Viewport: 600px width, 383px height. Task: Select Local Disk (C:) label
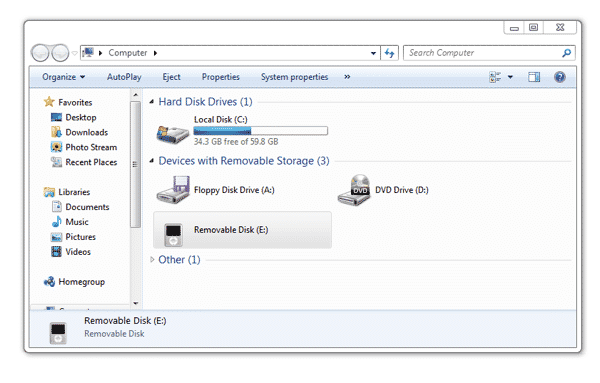221,119
